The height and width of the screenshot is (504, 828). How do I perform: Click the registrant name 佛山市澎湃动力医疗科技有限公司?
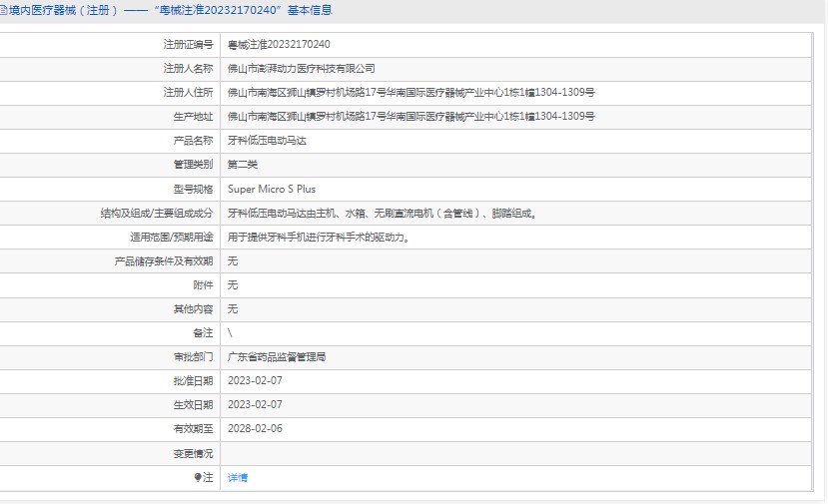coord(301,69)
